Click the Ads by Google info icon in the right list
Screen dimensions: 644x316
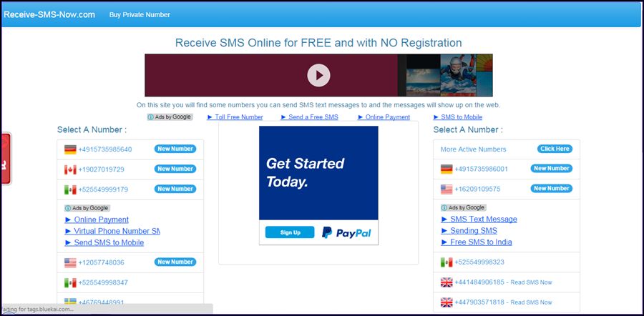click(x=444, y=207)
